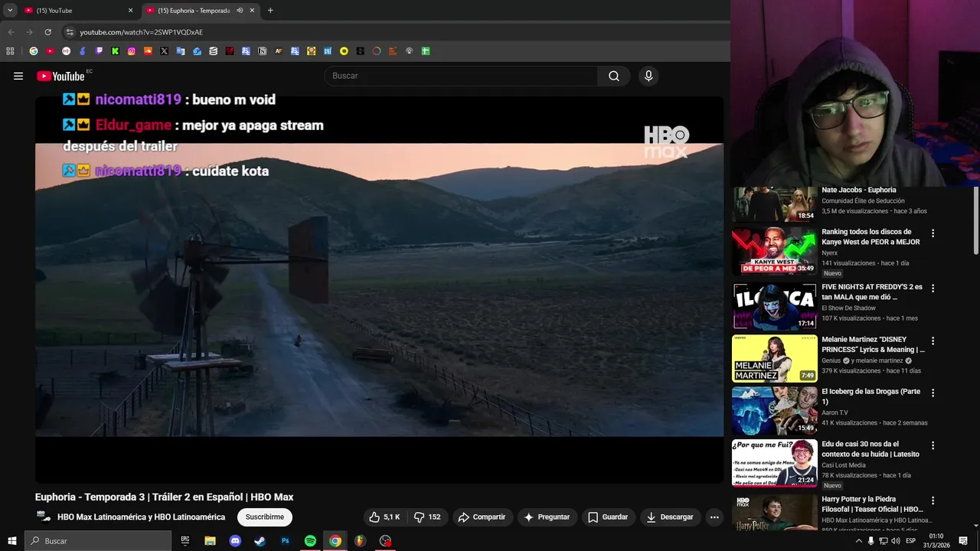Screen dimensions: 980x551
Task: Save video with Guardar button
Action: coord(608,517)
